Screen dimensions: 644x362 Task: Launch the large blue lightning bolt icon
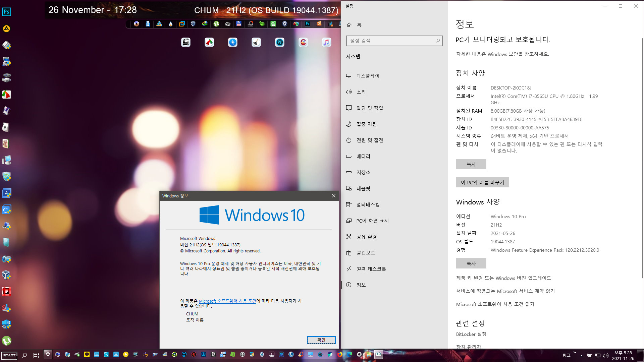pyautogui.click(x=233, y=42)
